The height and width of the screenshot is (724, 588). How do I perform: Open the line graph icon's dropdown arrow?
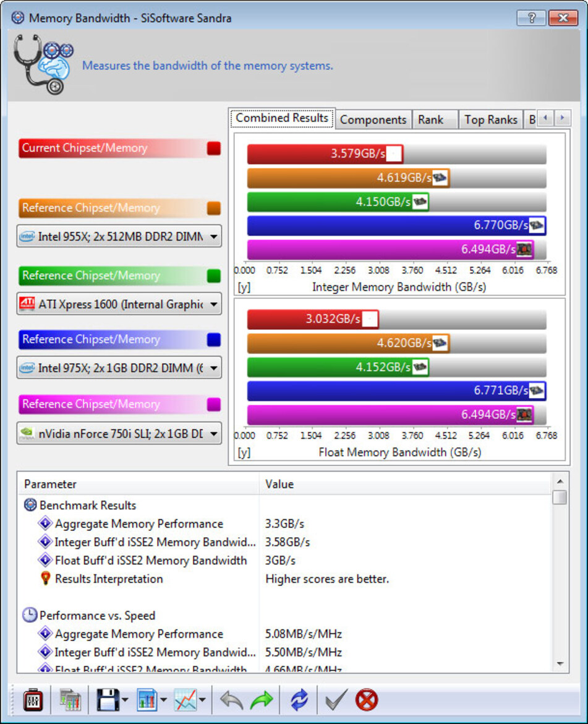(x=202, y=700)
